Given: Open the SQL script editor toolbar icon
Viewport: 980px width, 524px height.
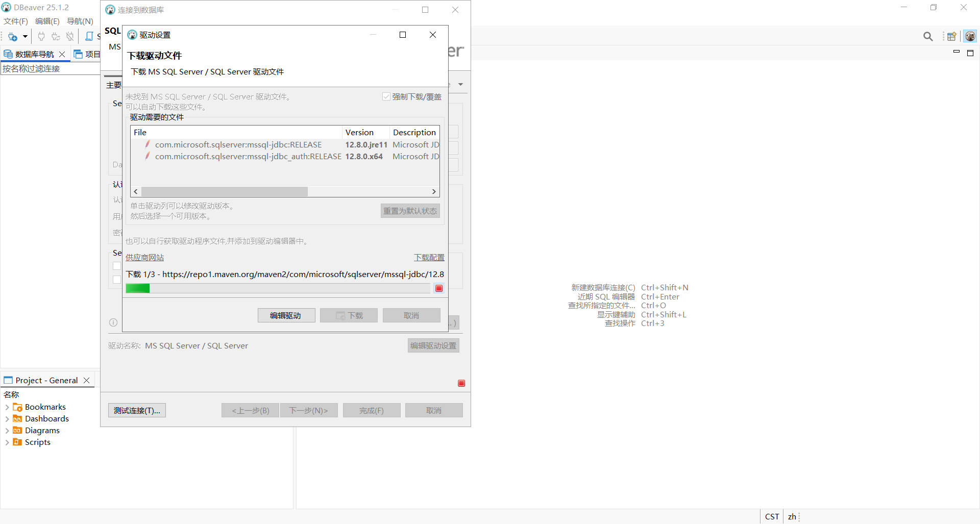Looking at the screenshot, I should 89,37.
